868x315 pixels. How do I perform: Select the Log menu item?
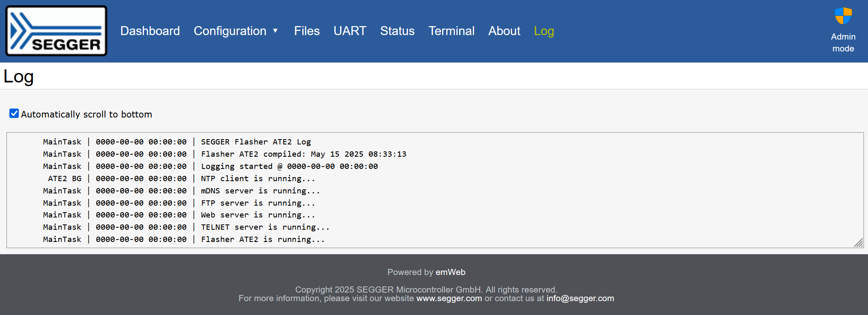pyautogui.click(x=544, y=31)
